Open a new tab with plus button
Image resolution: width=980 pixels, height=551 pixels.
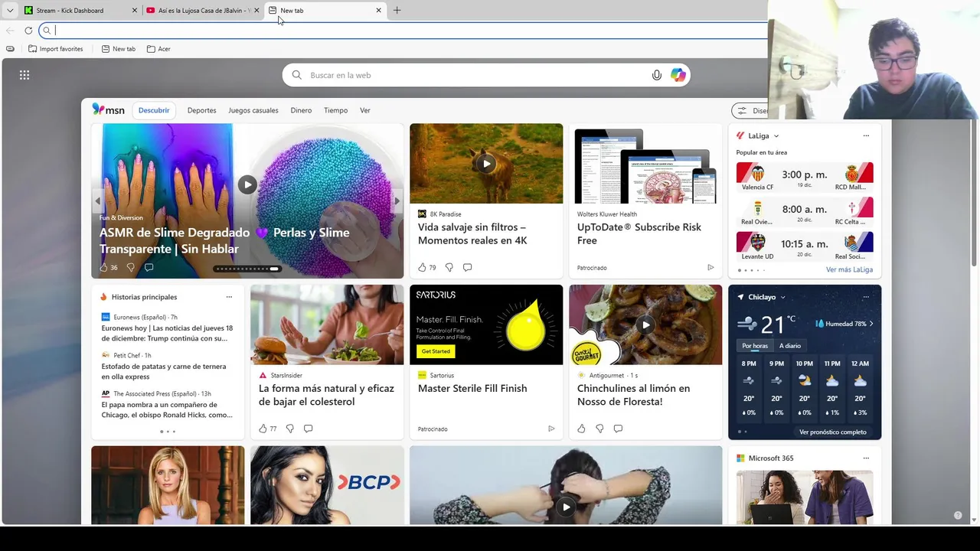tap(397, 11)
